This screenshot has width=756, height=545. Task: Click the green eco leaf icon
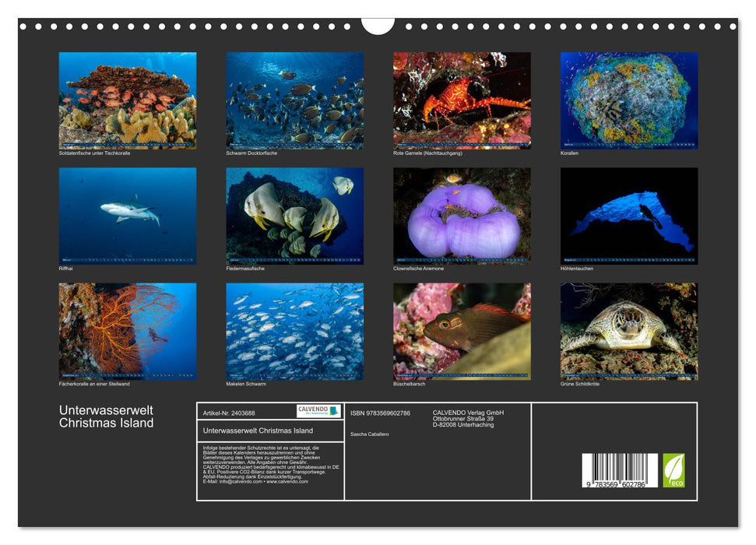673,470
